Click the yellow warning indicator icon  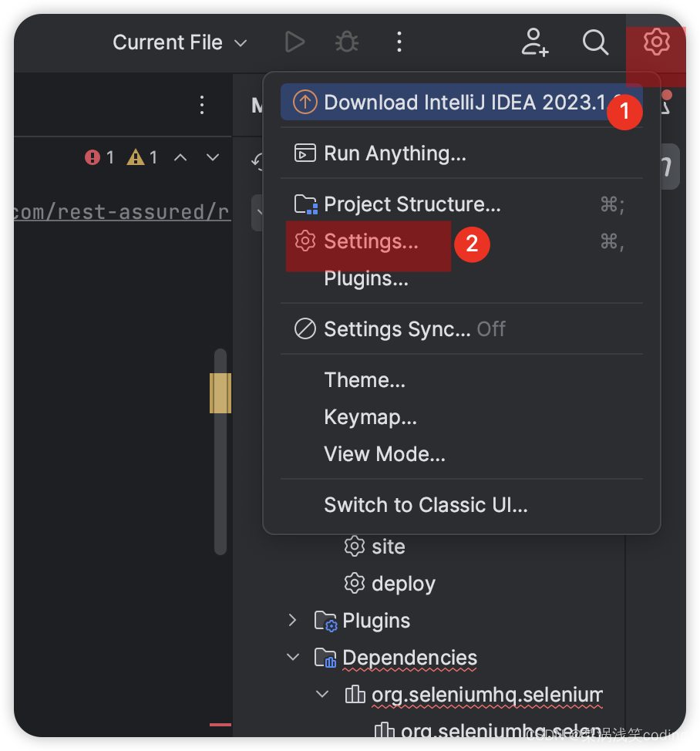click(136, 157)
